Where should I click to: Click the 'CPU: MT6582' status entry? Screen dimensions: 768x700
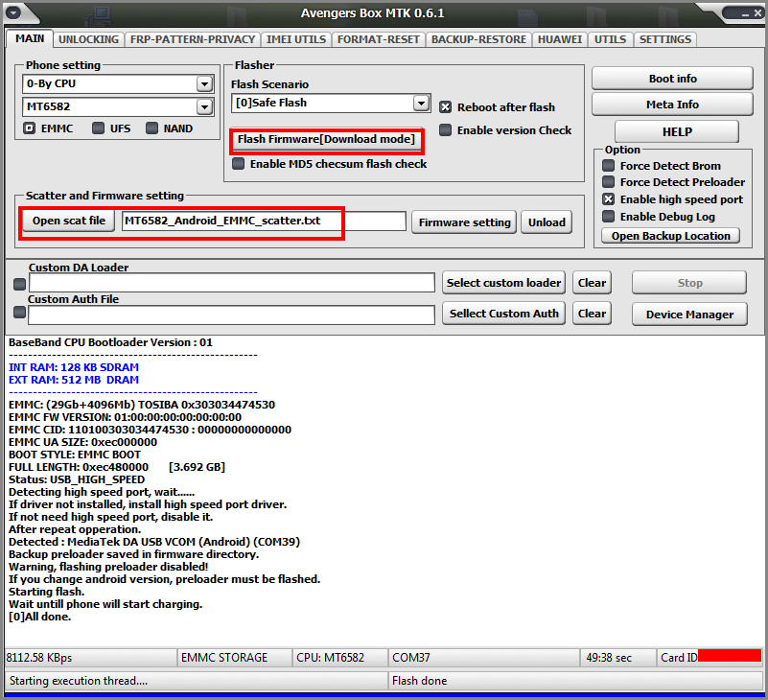340,658
